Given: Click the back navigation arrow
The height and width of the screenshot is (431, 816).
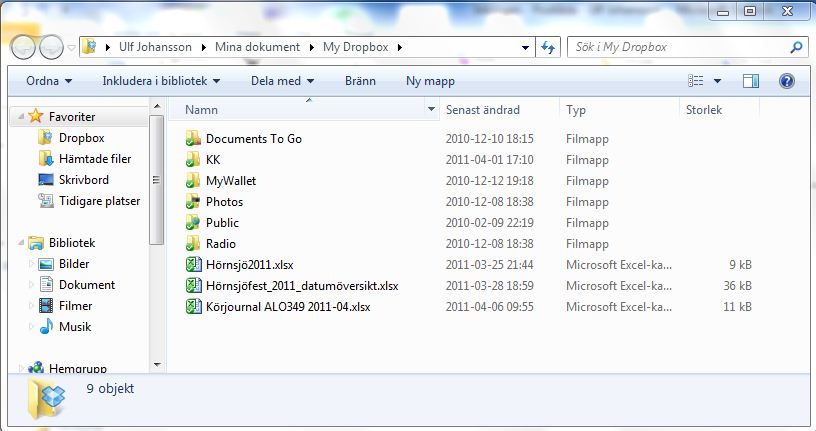Looking at the screenshot, I should 25,47.
